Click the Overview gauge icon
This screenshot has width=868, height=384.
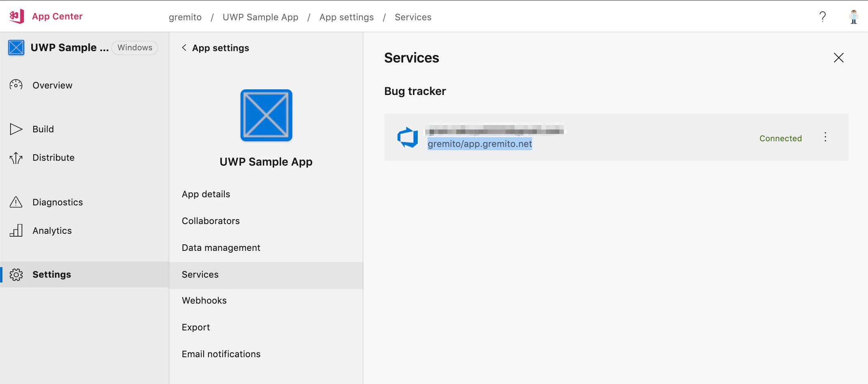coord(16,85)
